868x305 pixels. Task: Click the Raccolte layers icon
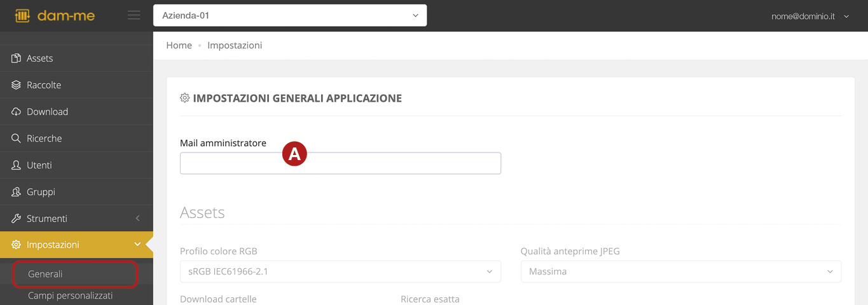coord(17,85)
